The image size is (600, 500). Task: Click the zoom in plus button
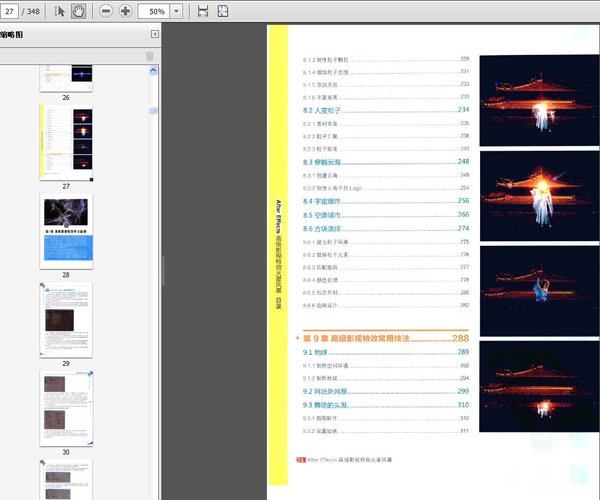pyautogui.click(x=125, y=11)
